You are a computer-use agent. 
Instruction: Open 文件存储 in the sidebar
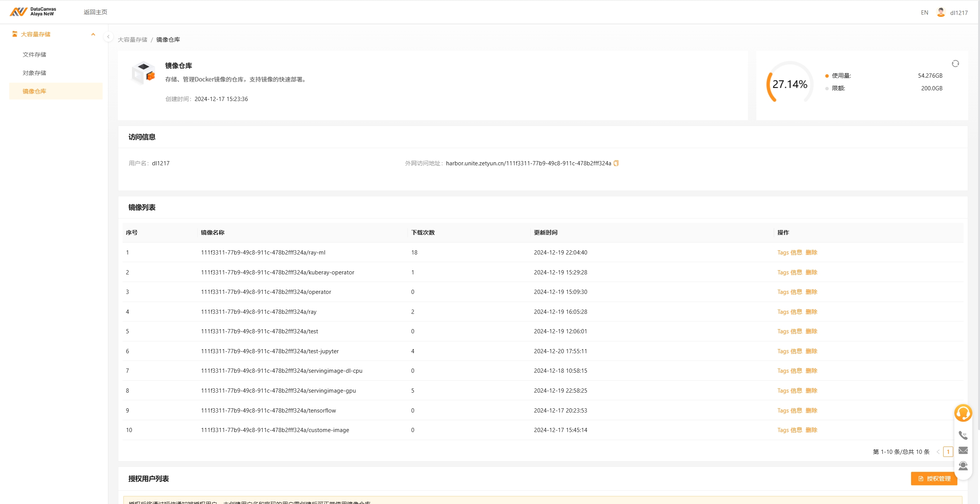[x=34, y=55]
